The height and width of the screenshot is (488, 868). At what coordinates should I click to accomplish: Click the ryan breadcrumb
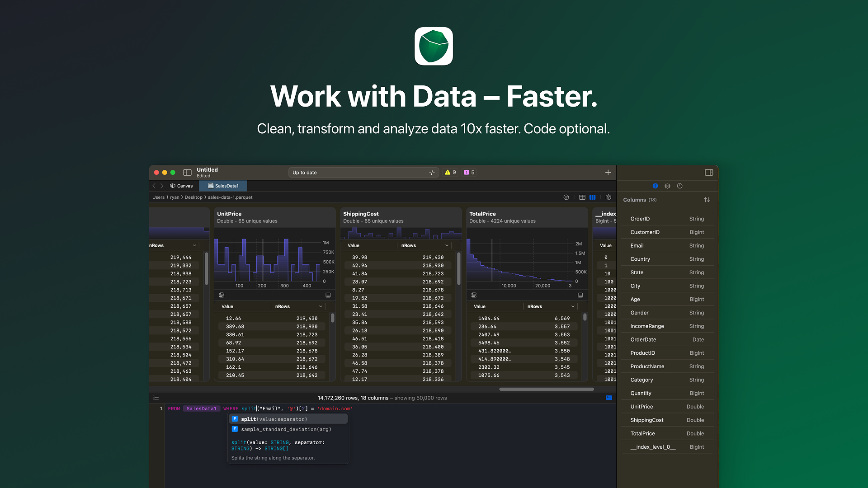coord(175,197)
